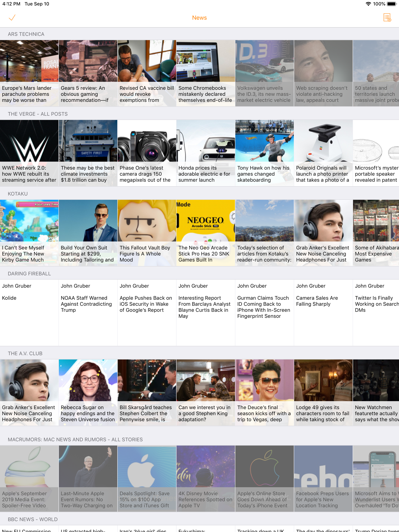Viewport: 399px width, 532px height.
Task: Open Apple's Online Store Goes Down article
Action: (x=264, y=479)
